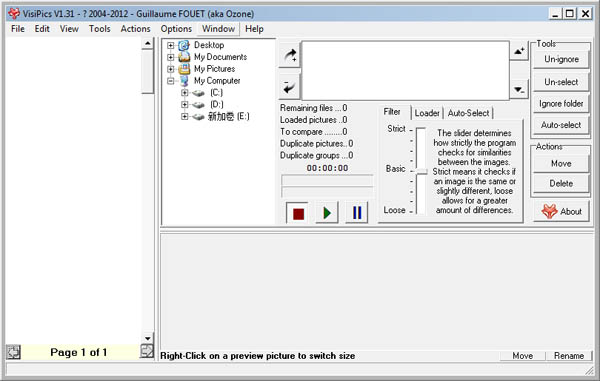Pause scanning with the blue Pause button

click(x=357, y=213)
